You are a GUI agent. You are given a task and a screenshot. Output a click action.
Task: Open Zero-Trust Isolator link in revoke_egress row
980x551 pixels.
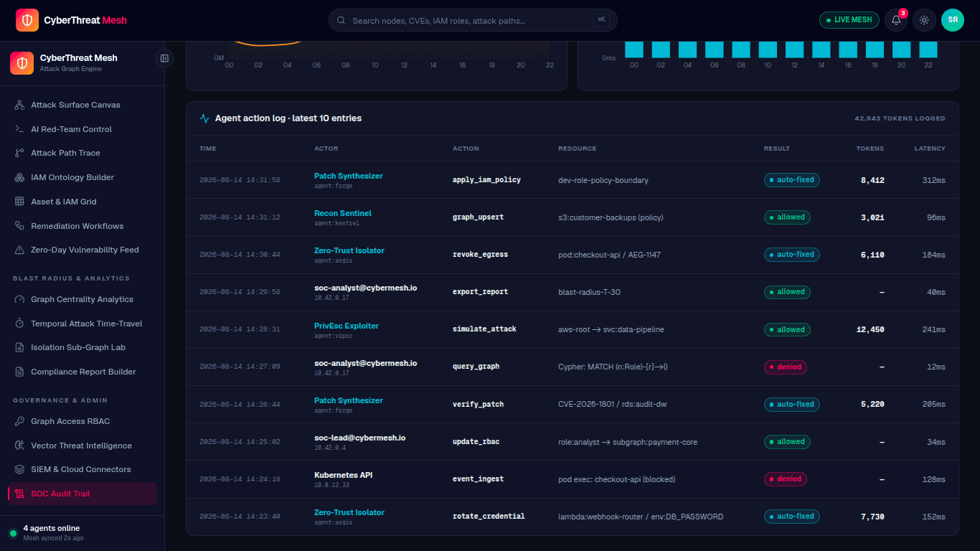(x=349, y=250)
